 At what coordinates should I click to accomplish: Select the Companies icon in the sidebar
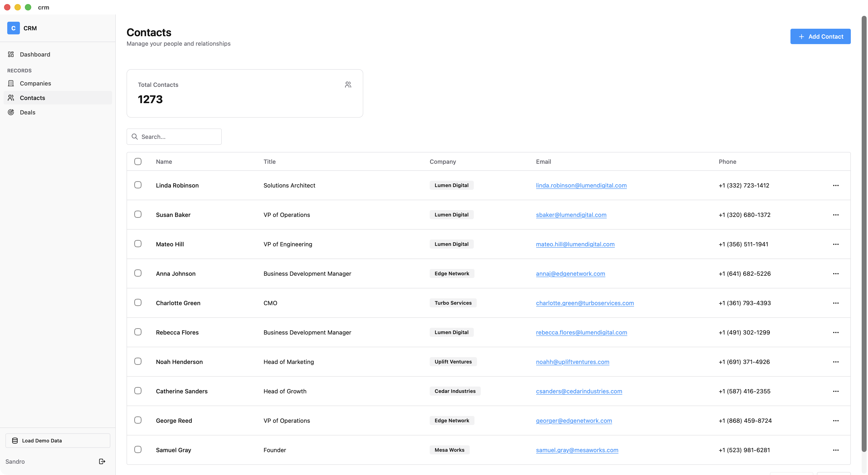click(x=11, y=83)
